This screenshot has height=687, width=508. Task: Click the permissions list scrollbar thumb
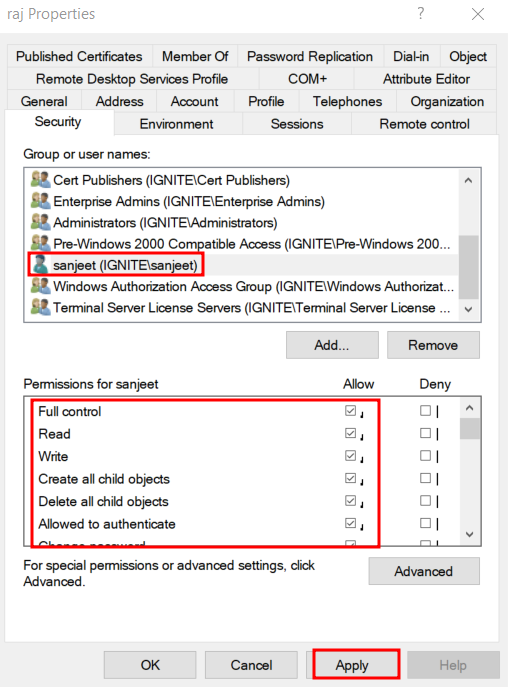click(469, 428)
